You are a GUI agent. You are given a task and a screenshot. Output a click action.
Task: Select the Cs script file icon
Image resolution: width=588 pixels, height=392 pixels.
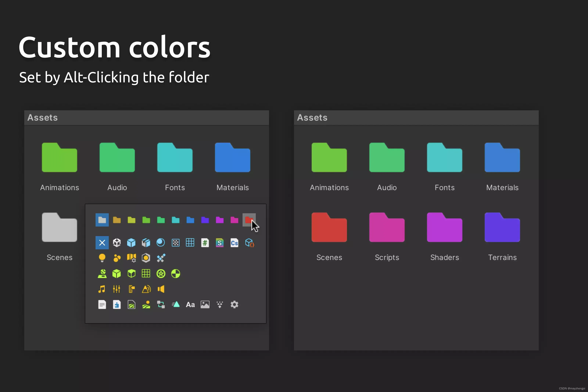(234, 243)
